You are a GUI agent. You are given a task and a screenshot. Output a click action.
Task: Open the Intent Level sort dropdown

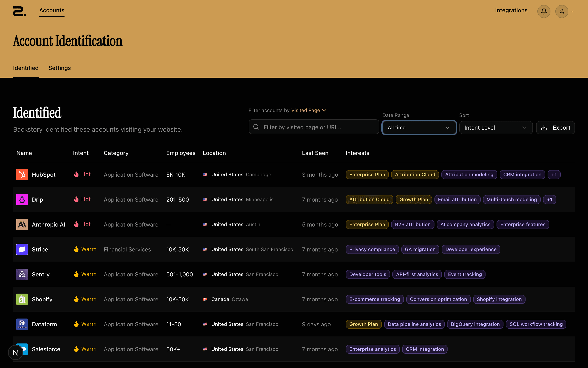pyautogui.click(x=496, y=128)
